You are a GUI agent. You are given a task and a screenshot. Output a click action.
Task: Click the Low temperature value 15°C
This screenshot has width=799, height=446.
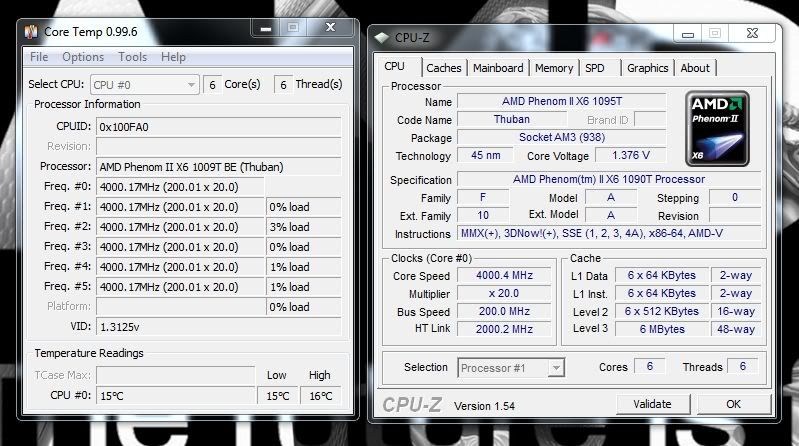[x=278, y=396]
